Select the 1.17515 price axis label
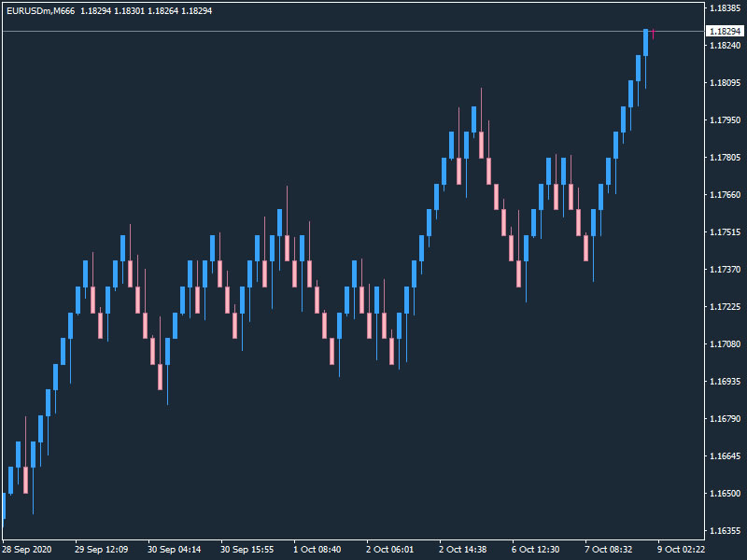This screenshot has width=747, height=560. pyautogui.click(x=725, y=232)
